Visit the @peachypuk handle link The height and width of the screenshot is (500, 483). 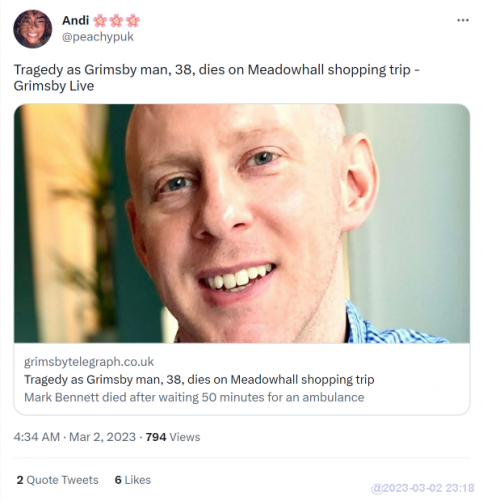98,37
